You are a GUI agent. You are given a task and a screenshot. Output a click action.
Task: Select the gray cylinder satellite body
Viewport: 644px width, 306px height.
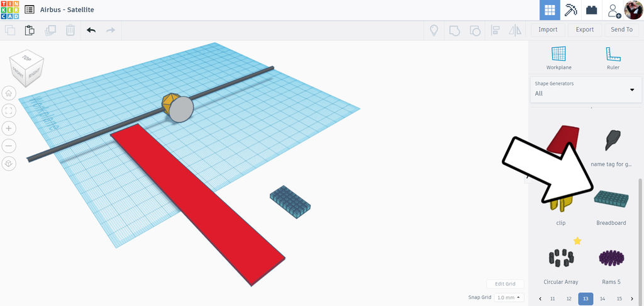pos(181,110)
